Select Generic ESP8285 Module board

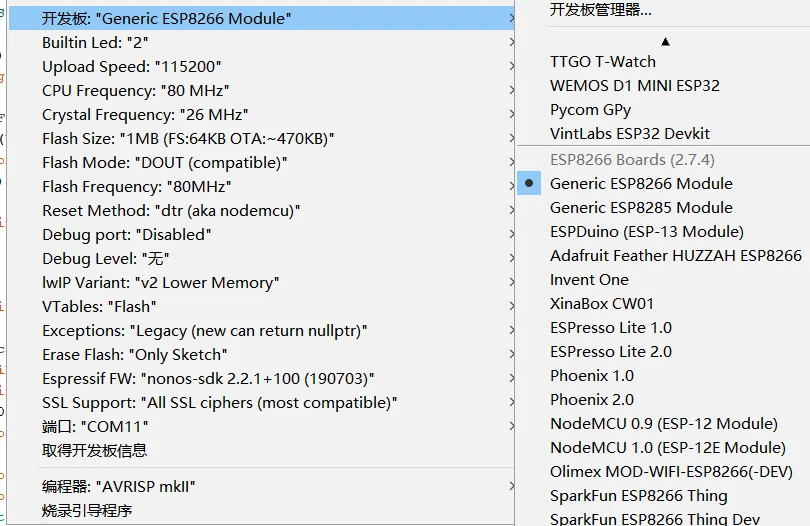(x=641, y=208)
